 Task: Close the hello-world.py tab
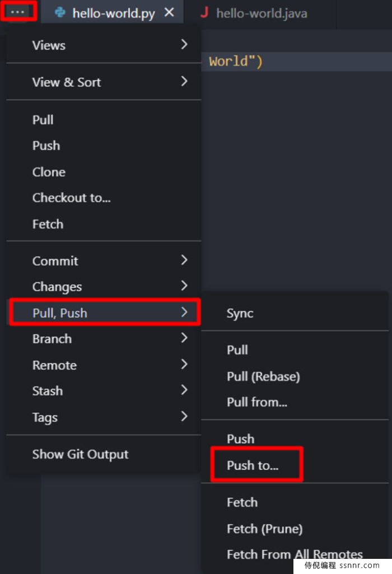pos(169,12)
